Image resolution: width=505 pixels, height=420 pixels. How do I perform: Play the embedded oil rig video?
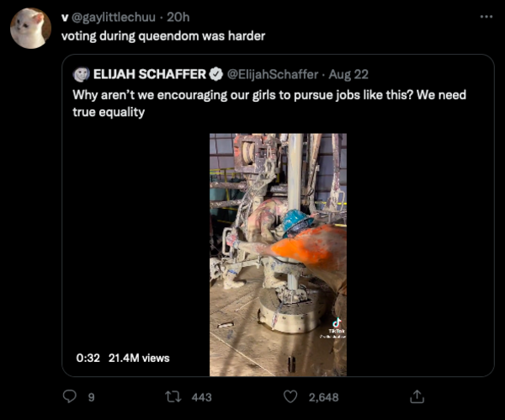278,253
